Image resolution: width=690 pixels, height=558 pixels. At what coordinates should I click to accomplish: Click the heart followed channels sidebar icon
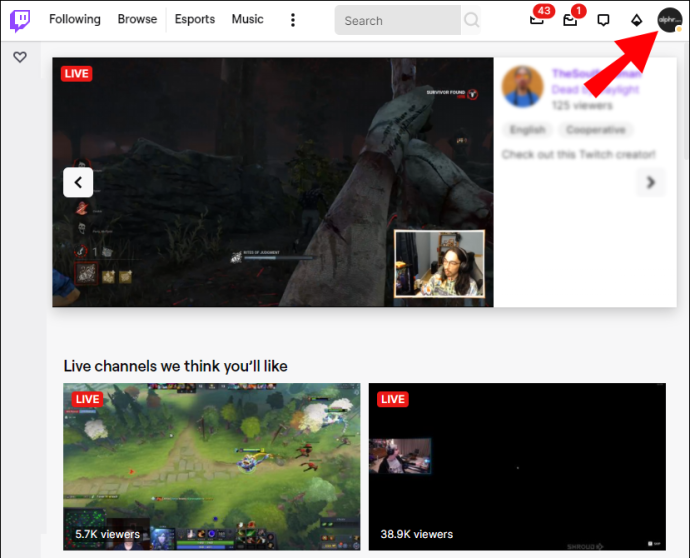[x=20, y=57]
